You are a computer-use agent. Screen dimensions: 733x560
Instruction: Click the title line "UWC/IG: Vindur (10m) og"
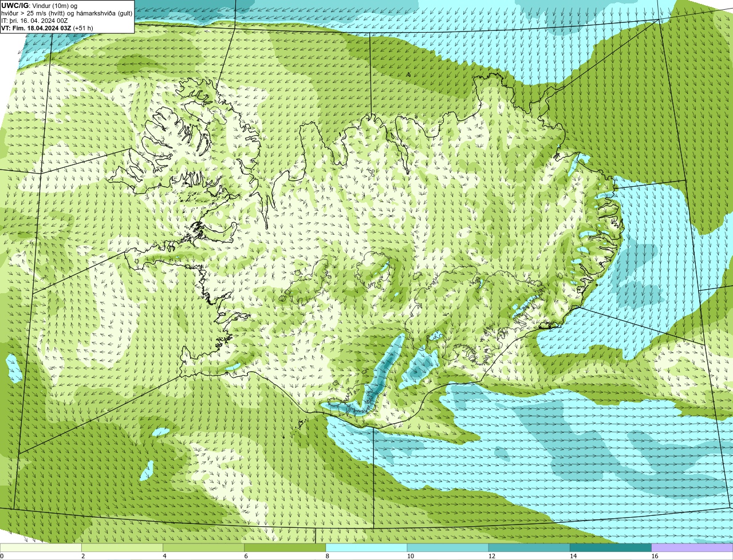pos(40,6)
